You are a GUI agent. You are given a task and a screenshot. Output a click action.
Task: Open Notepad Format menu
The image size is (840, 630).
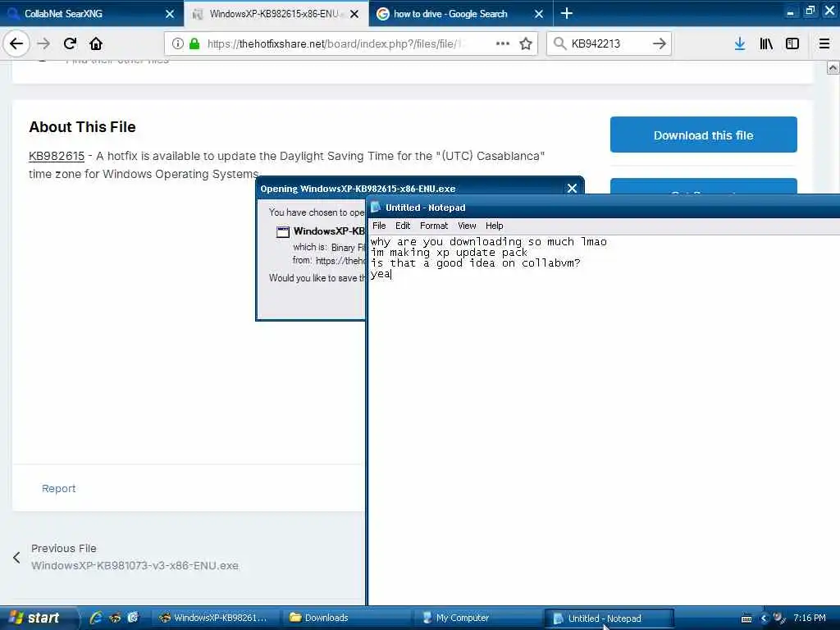pyautogui.click(x=433, y=226)
